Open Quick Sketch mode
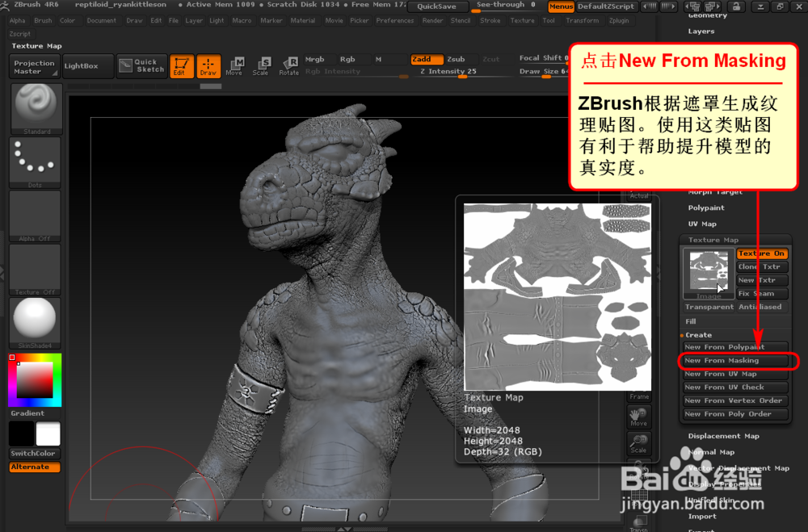 click(141, 66)
